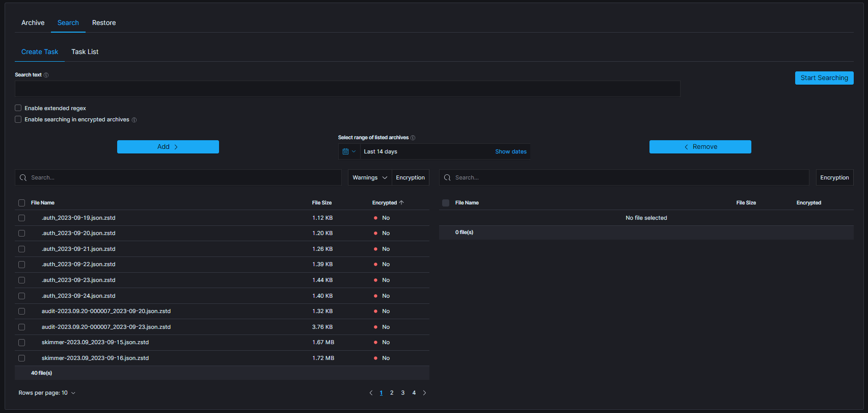
Task: Open the Task List tab
Action: [x=85, y=52]
